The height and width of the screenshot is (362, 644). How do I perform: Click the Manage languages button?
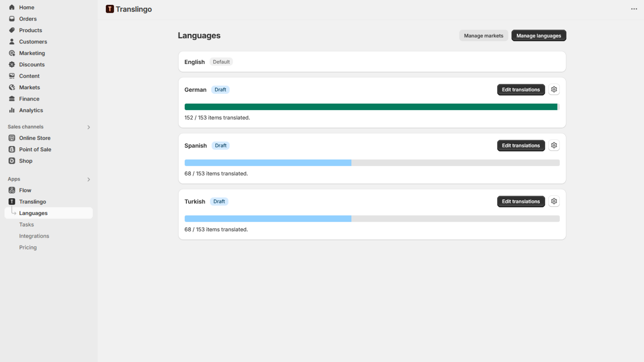(x=539, y=35)
